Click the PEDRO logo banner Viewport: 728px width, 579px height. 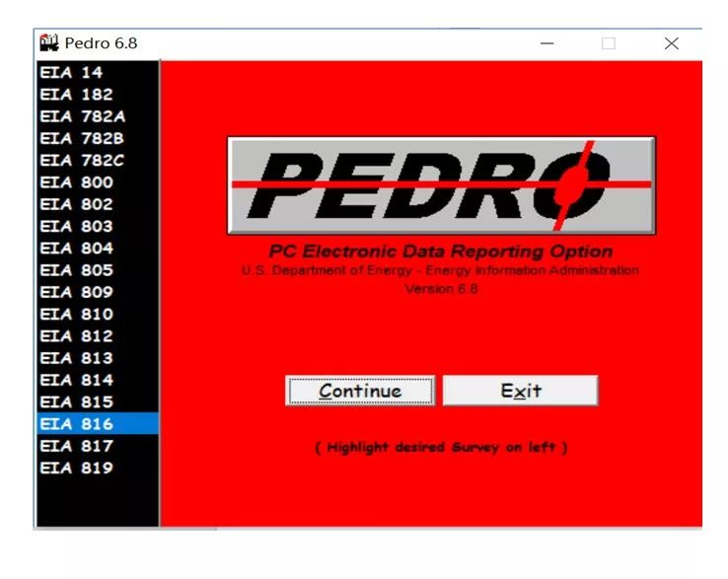click(441, 185)
